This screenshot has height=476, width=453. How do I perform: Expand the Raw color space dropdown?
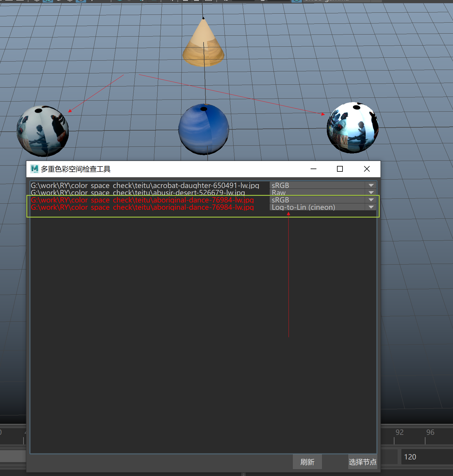click(322, 193)
